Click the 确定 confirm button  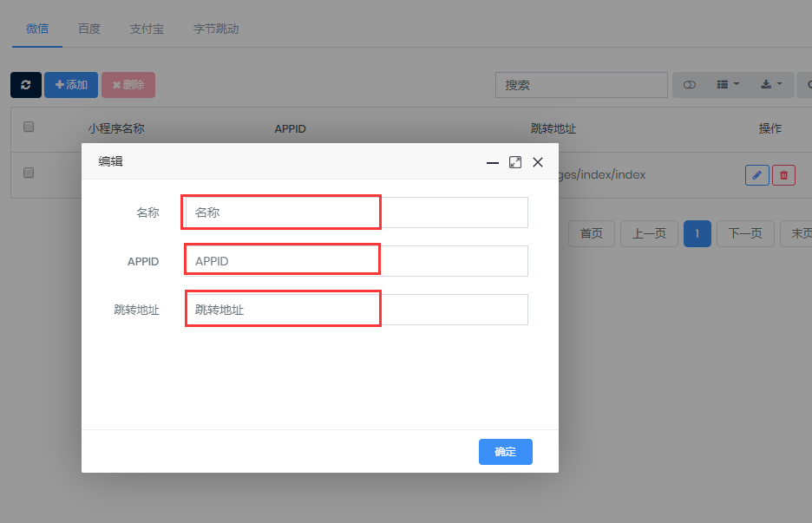coord(505,451)
